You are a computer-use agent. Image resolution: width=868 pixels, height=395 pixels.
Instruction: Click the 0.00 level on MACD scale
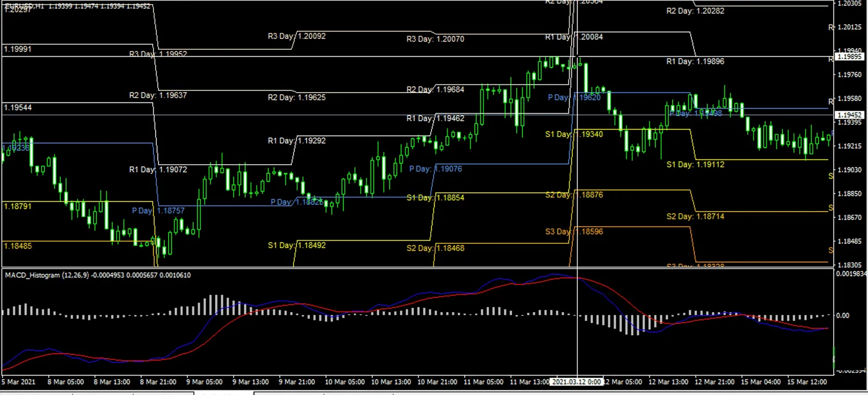pos(843,315)
